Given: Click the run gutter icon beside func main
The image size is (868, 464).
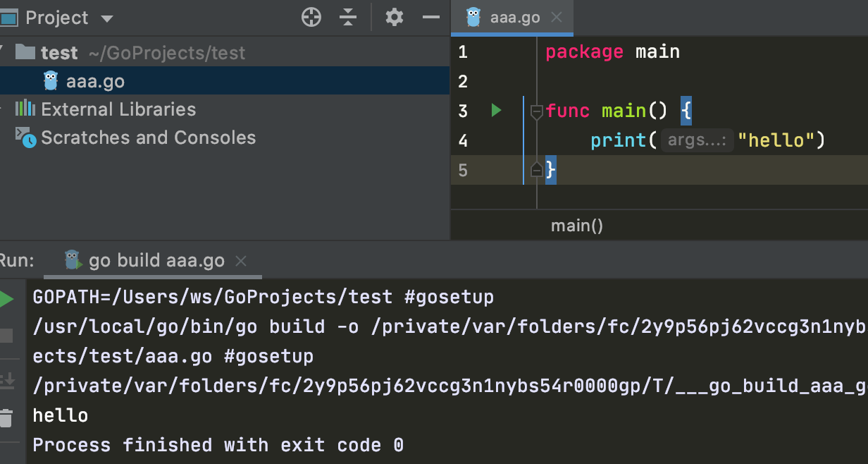Looking at the screenshot, I should (497, 110).
